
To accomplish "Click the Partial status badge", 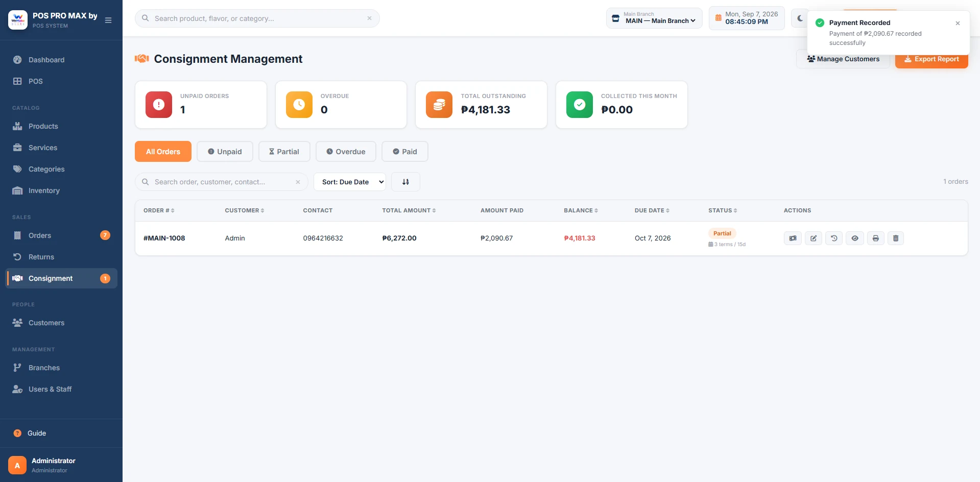I will pyautogui.click(x=722, y=233).
